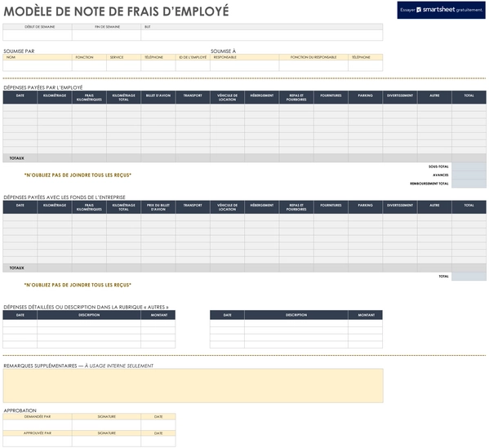
Task: Click the empty cell under DEMANDÉE PAR
Action: click(38, 425)
